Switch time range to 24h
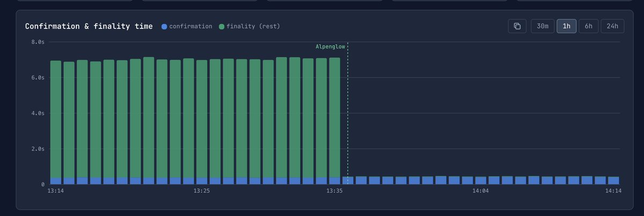 coord(612,26)
